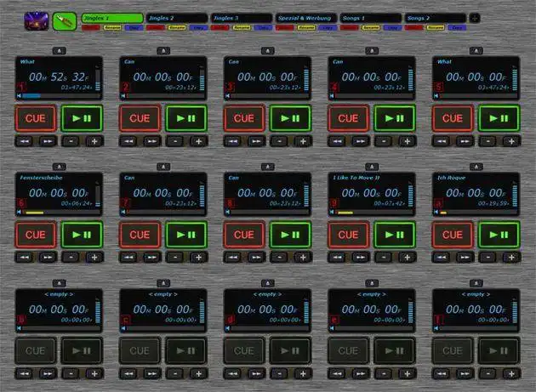Click the progress bar of player 1
536x392 pixels.
61,96
